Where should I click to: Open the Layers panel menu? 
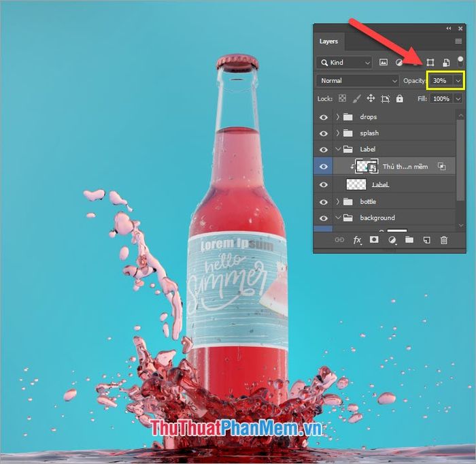[x=458, y=41]
